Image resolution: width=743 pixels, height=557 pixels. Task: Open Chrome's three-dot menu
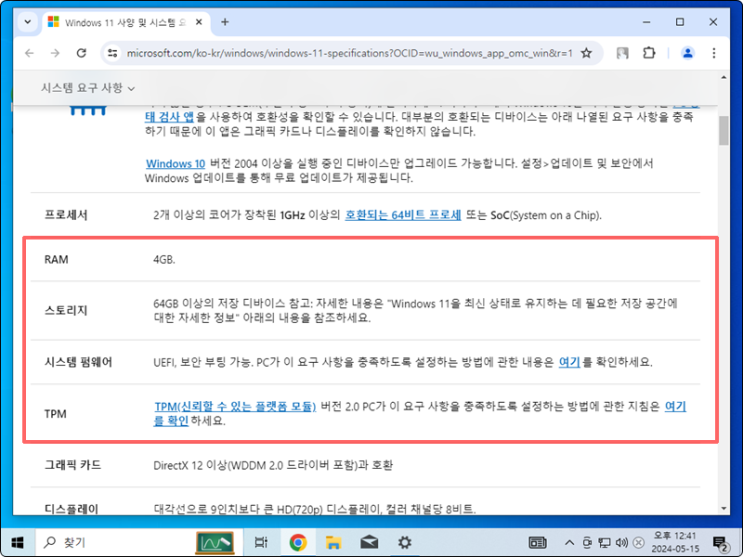tap(714, 53)
